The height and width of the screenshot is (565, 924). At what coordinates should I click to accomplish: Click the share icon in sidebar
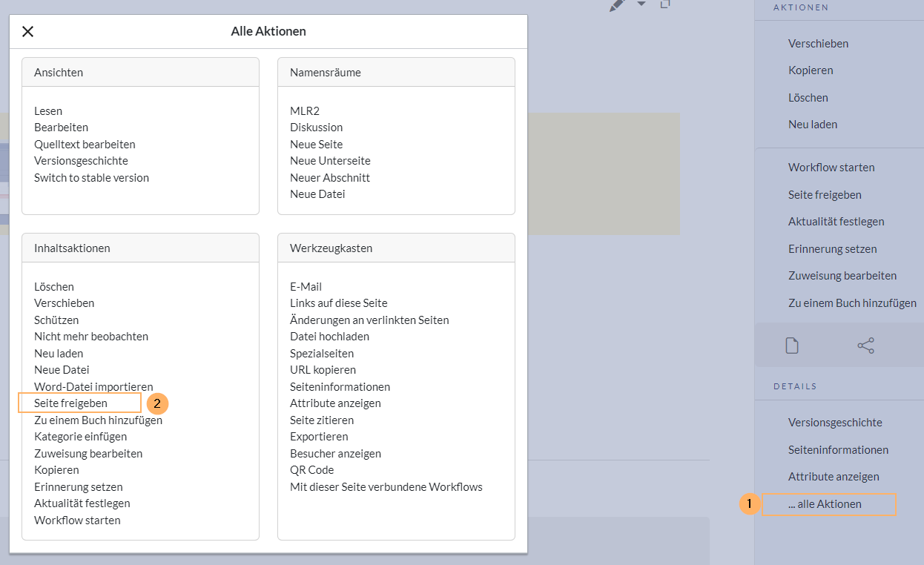[x=865, y=346]
